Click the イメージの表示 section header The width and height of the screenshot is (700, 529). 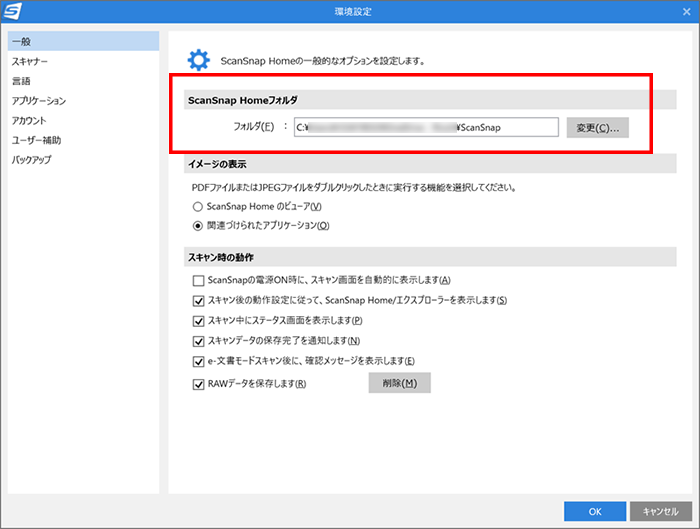point(430,164)
